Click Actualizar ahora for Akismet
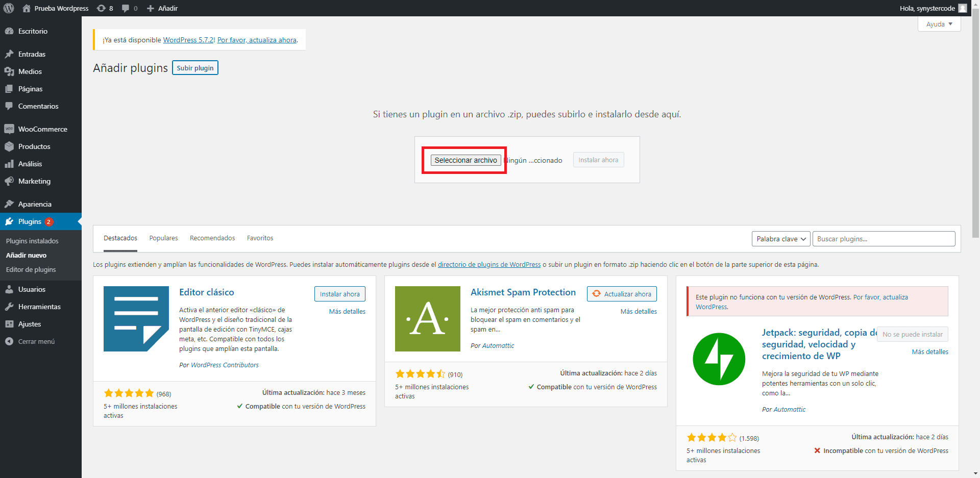Image resolution: width=980 pixels, height=478 pixels. pyautogui.click(x=622, y=294)
